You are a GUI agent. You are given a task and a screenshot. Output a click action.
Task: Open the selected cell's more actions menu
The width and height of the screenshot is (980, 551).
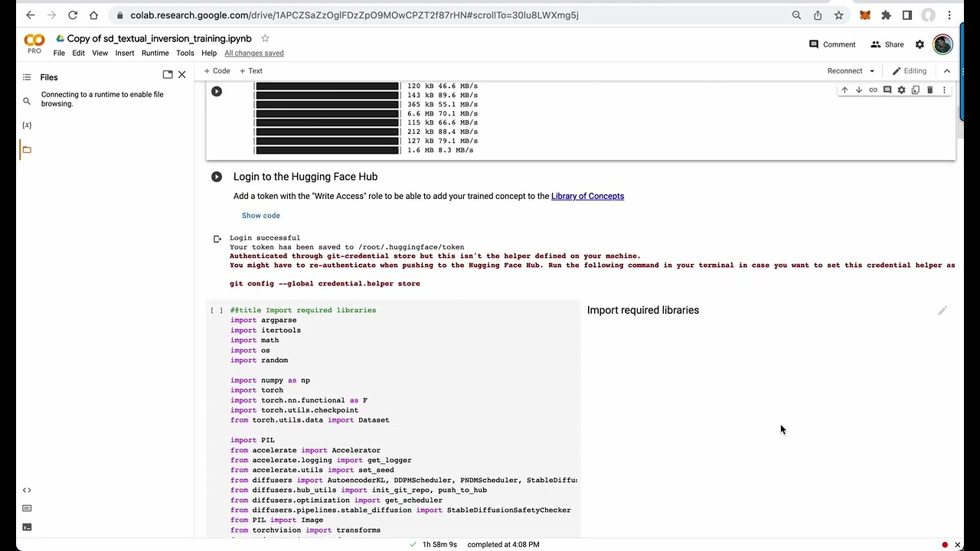[x=944, y=90]
